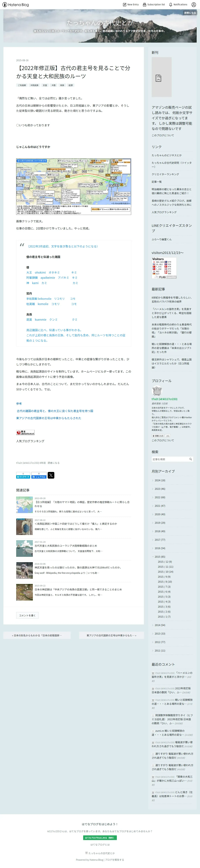Image resolution: width=200 pixels, height=868 pixels.
Task: Open archive month 2015 / 1 (7)
Action: (164, 617)
